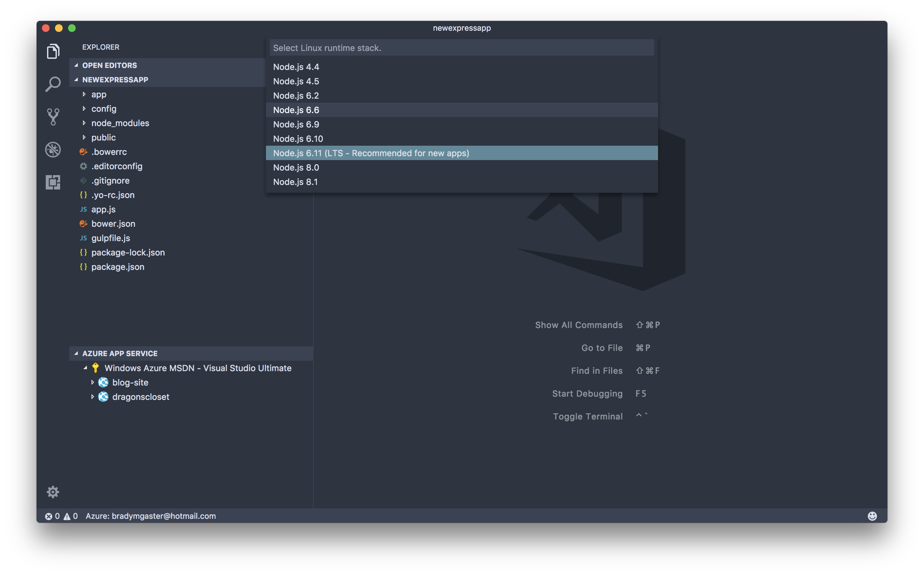Open the Source Control view icon
The image size is (924, 575).
[53, 117]
